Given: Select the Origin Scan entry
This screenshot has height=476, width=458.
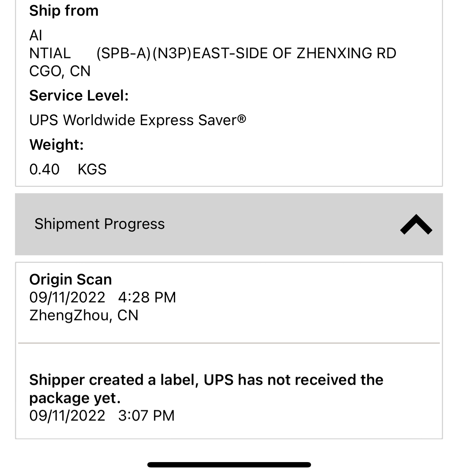Looking at the screenshot, I should [229, 302].
